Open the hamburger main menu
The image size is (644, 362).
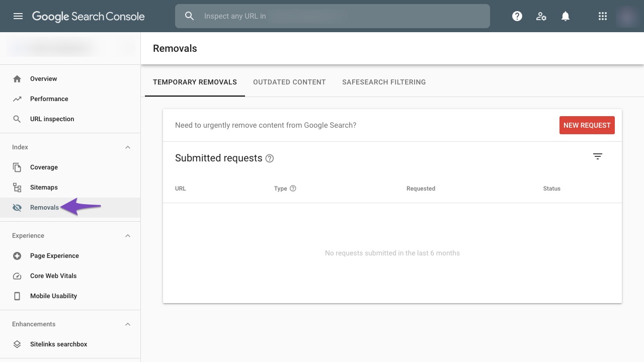(x=18, y=16)
